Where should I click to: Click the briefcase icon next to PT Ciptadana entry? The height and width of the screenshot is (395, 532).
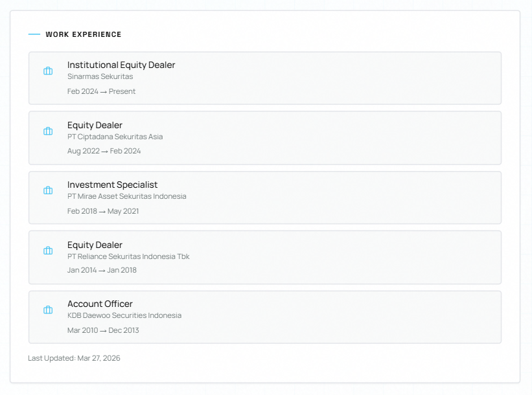pyautogui.click(x=48, y=131)
